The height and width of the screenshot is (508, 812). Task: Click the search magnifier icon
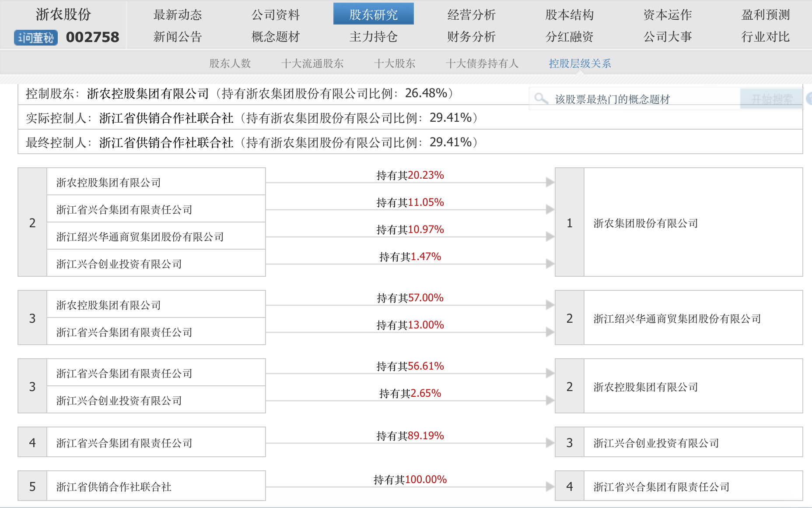[x=541, y=99]
